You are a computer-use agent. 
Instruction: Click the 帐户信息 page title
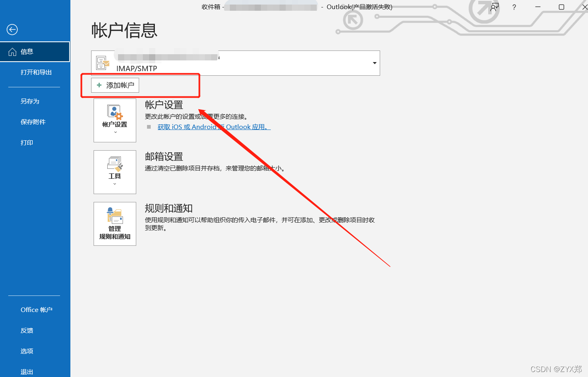[124, 31]
